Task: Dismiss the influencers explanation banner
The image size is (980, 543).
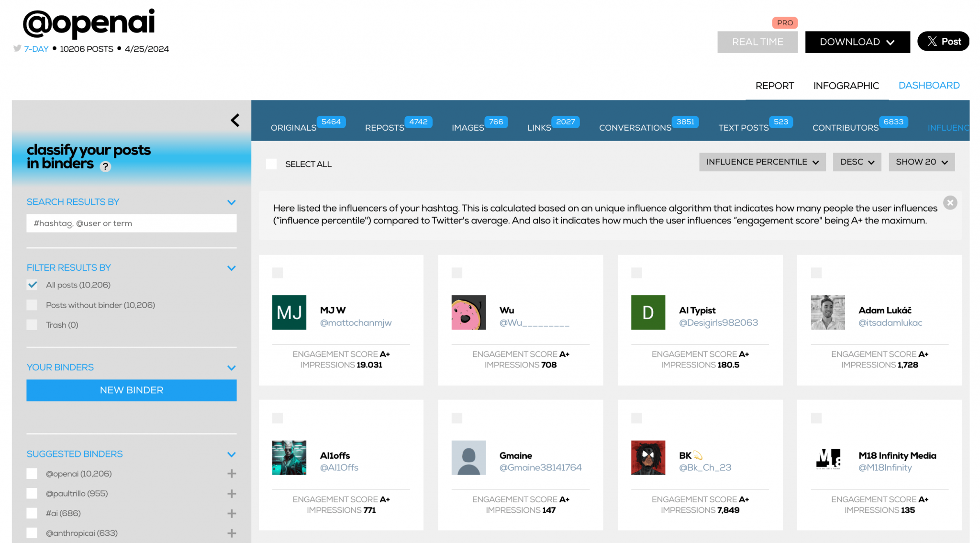Action: pos(950,202)
